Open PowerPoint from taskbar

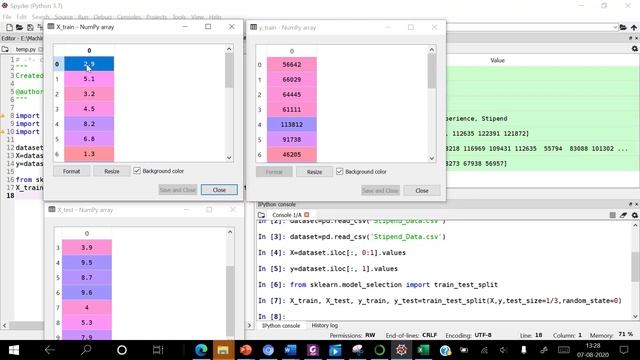tap(246, 350)
